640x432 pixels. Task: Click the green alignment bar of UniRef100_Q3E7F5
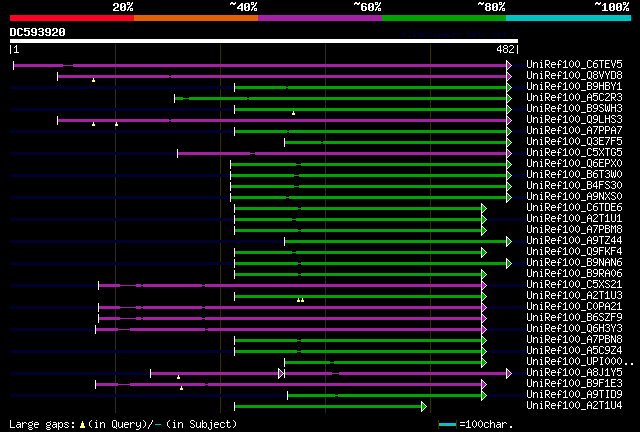[396, 143]
